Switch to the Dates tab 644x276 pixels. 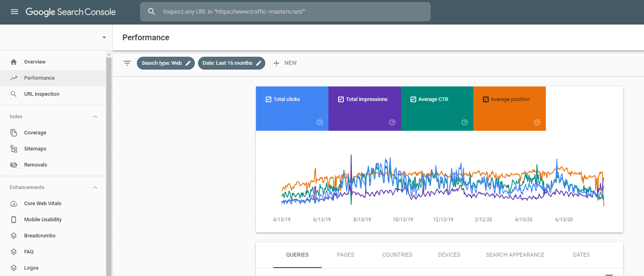tap(581, 255)
